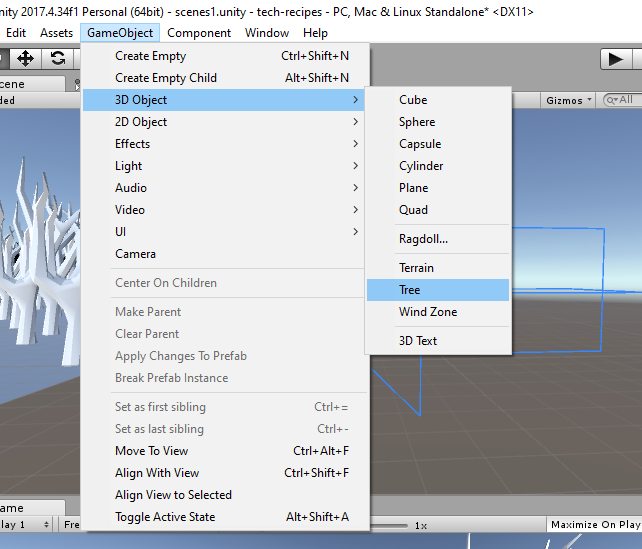
Task: Open the Component menu
Action: coord(199,33)
